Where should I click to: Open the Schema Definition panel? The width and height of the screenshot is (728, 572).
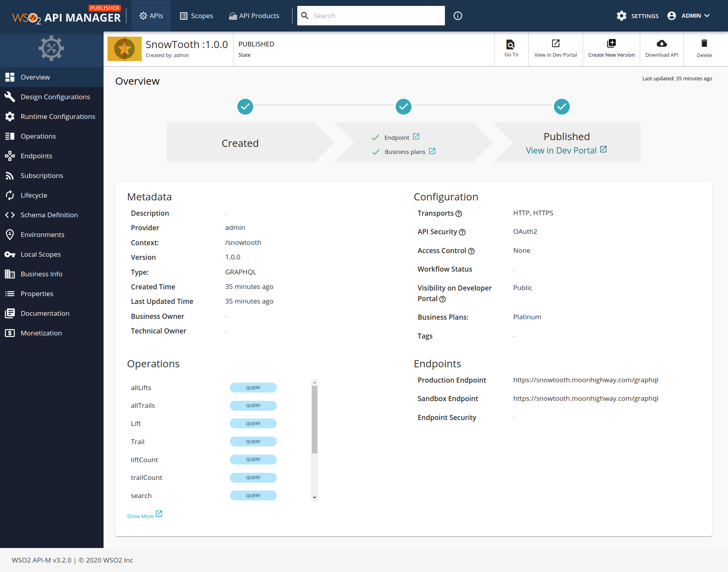click(x=49, y=215)
